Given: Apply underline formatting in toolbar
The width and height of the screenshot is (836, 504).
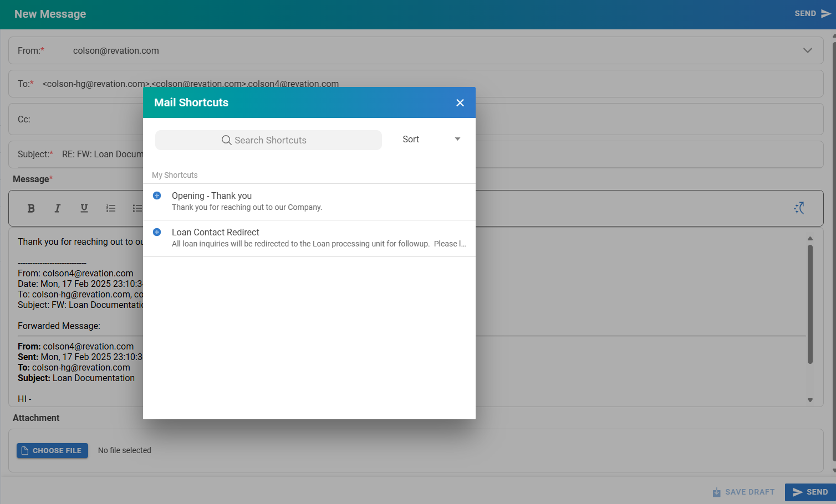Looking at the screenshot, I should pyautogui.click(x=84, y=208).
